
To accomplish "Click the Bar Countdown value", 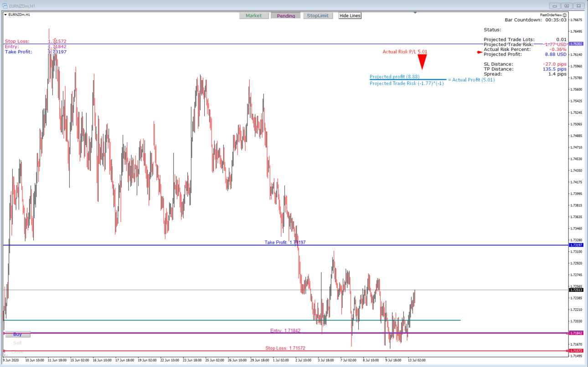I will tap(556, 20).
